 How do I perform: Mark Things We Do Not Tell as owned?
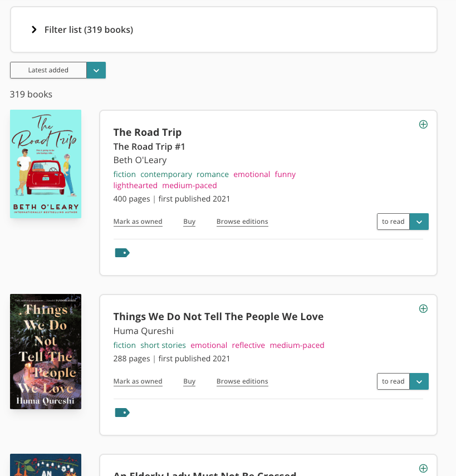[138, 381]
